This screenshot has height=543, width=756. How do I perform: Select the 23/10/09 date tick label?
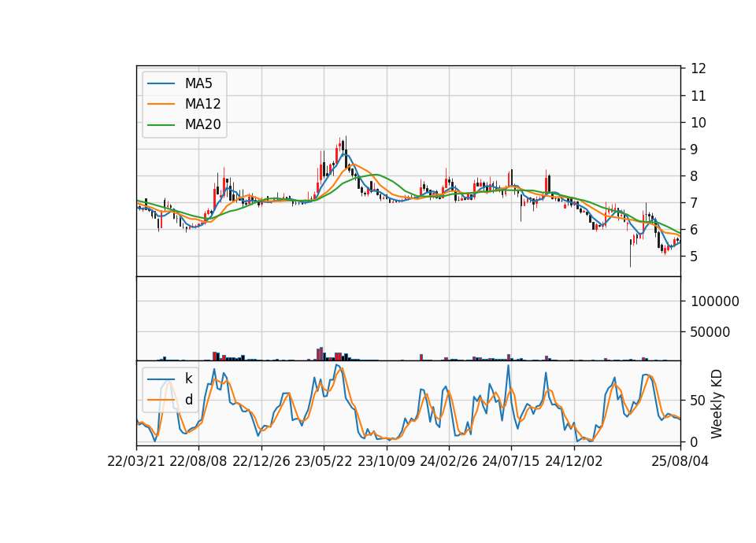pos(386,462)
